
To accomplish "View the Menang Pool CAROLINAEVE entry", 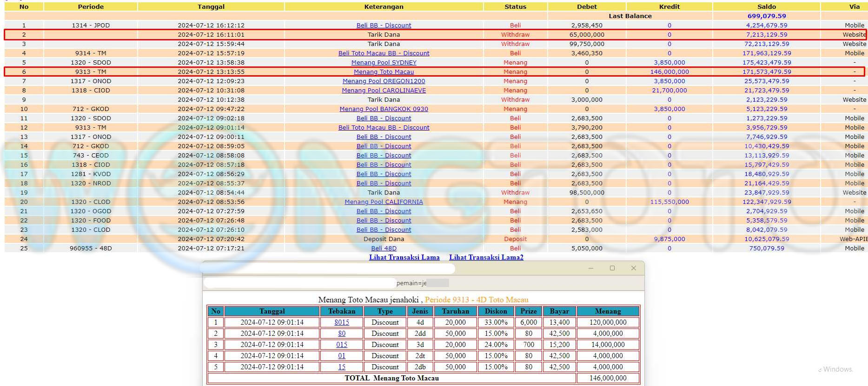I will click(384, 90).
